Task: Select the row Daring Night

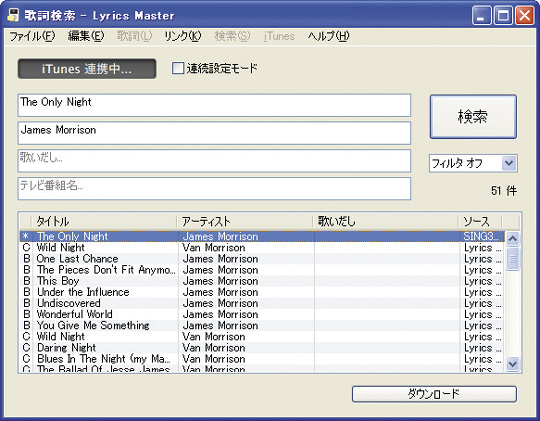Action: [262, 348]
